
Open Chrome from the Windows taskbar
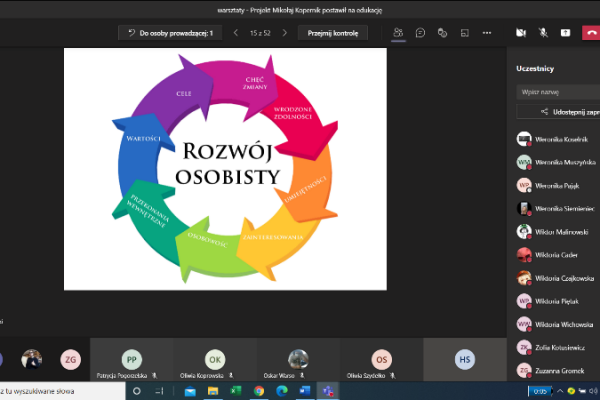[x=259, y=391]
